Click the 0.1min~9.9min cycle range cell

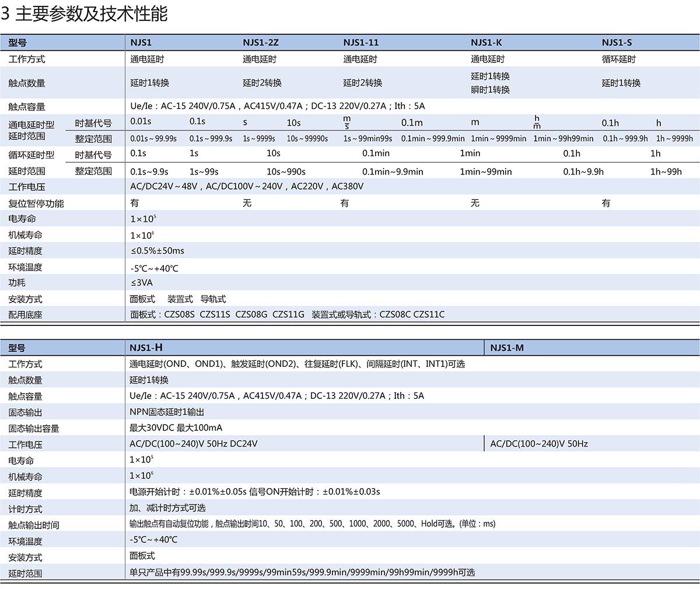[x=393, y=171]
